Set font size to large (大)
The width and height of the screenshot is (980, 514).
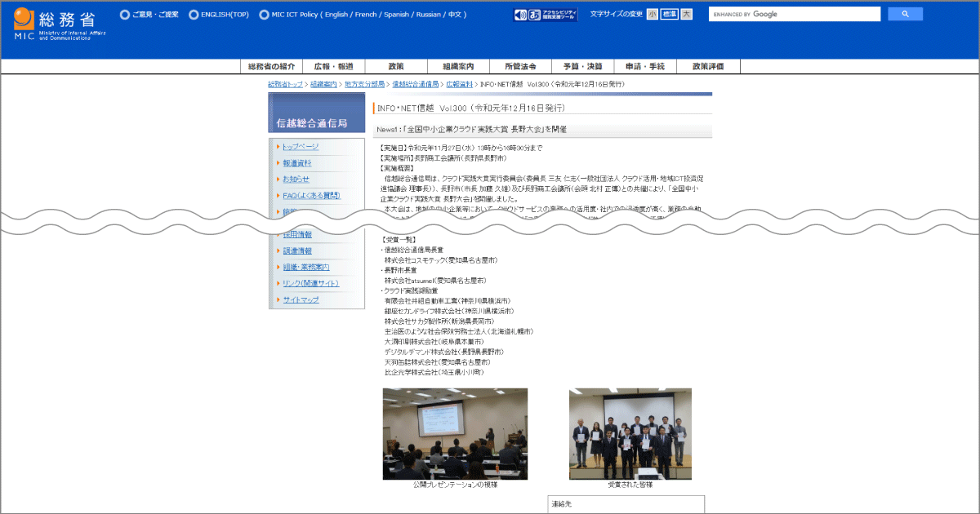click(x=686, y=15)
